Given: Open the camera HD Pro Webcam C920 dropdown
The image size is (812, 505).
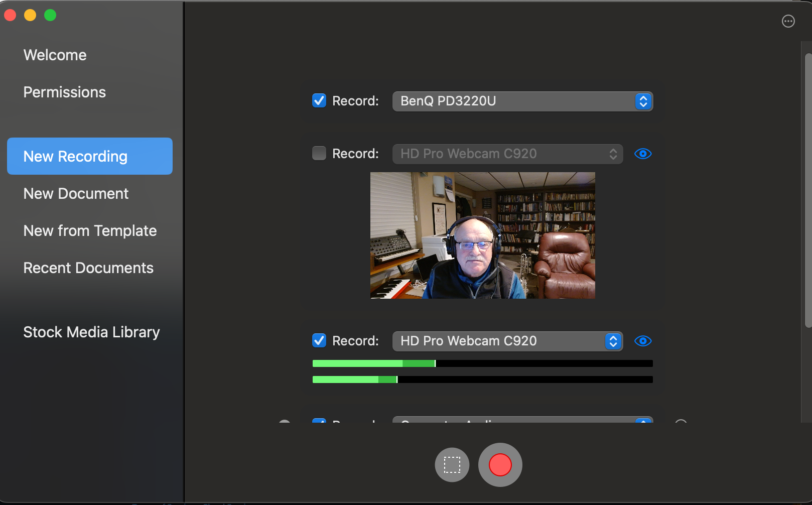Looking at the screenshot, I should [x=507, y=154].
